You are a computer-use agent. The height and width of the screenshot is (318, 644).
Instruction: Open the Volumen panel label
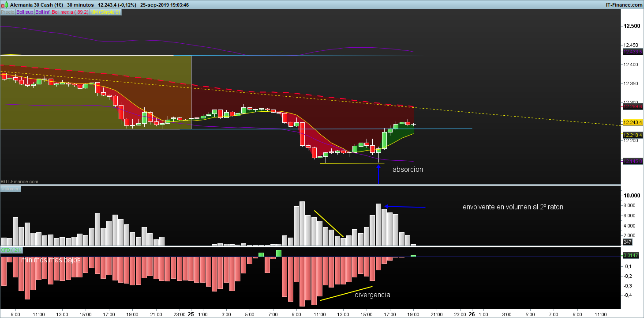click(x=11, y=189)
